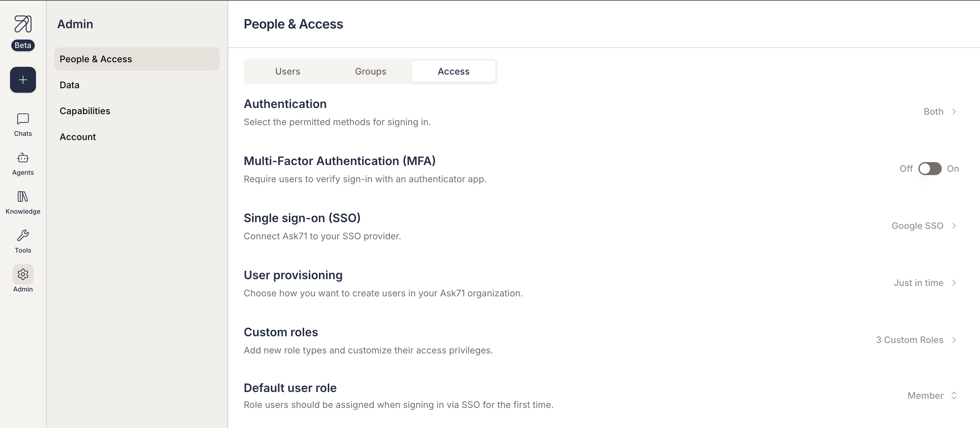
Task: Click the Off label for MFA
Action: point(906,169)
